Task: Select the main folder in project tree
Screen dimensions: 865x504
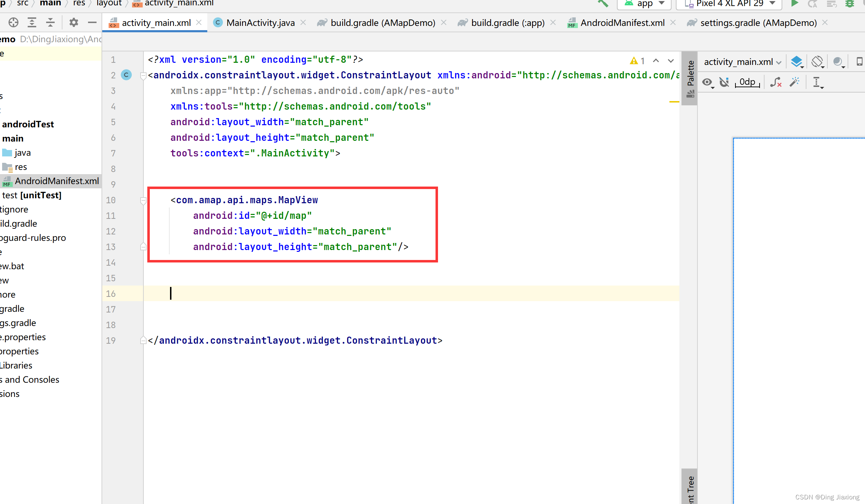Action: pos(13,138)
